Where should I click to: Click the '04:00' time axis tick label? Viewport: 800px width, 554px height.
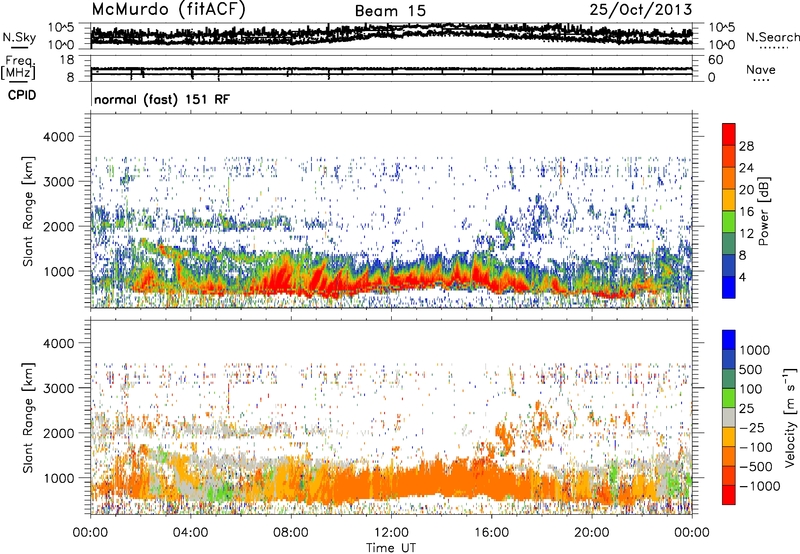click(191, 533)
